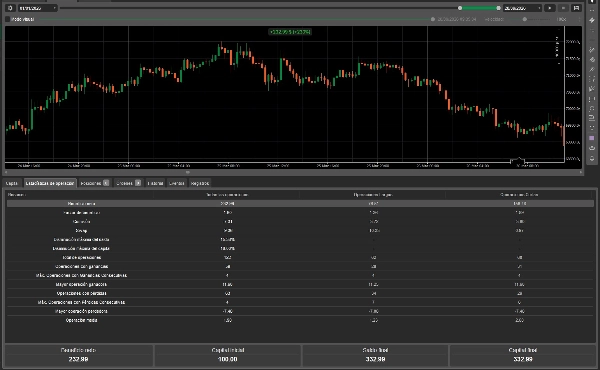This screenshot has width=600, height=370.
Task: Click the Operaciones largas column header
Action: pos(373,195)
